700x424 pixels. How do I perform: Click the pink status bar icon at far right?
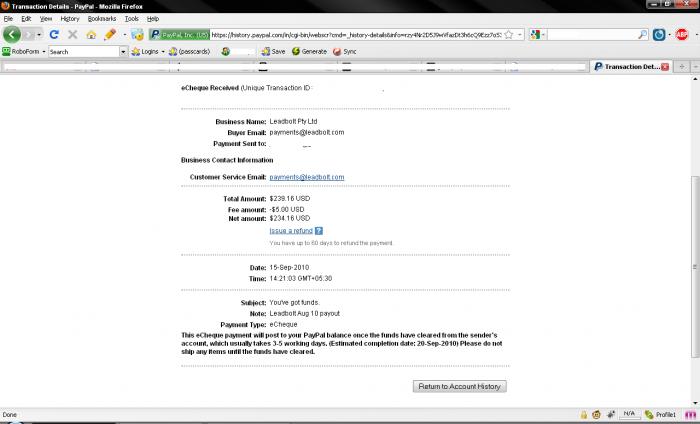(690, 415)
